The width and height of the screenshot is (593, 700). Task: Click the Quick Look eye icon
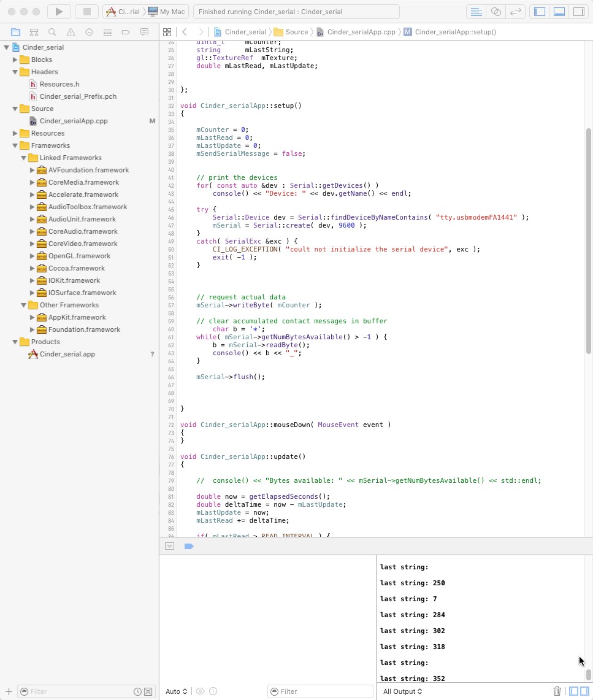(x=201, y=691)
